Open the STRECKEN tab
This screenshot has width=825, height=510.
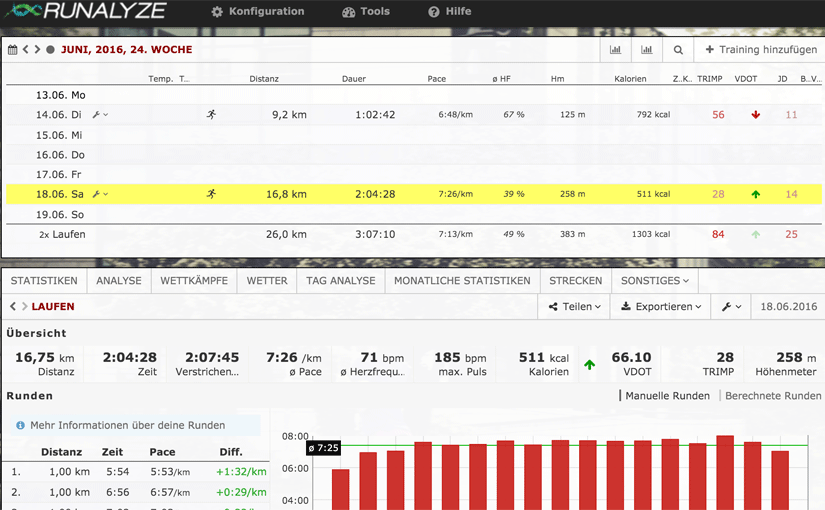click(576, 281)
